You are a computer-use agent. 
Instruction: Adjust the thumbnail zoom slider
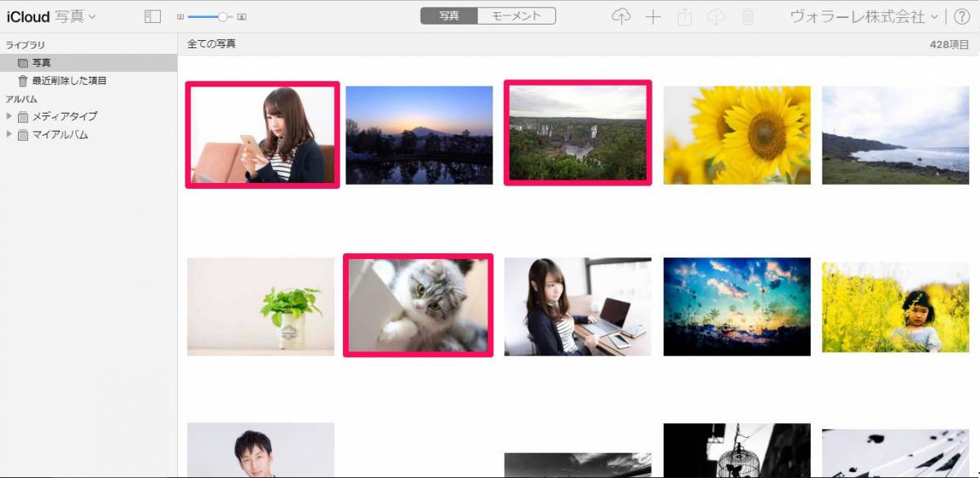(x=222, y=17)
